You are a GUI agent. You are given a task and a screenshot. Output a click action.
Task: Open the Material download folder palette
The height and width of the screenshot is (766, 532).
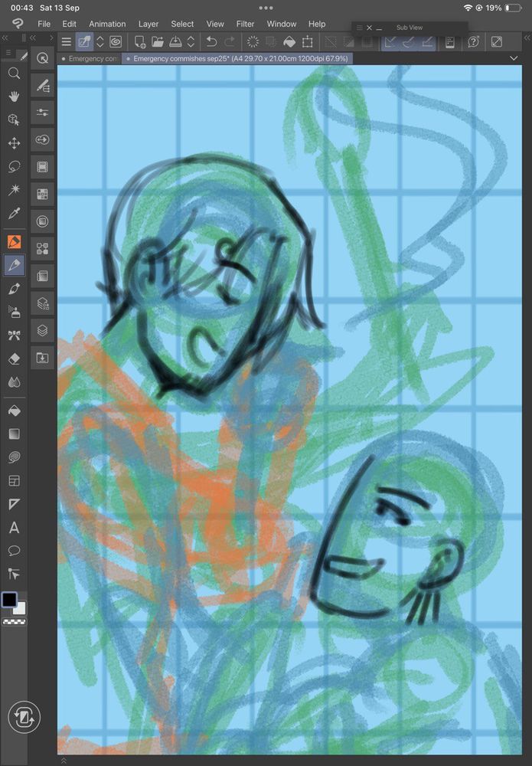42,358
